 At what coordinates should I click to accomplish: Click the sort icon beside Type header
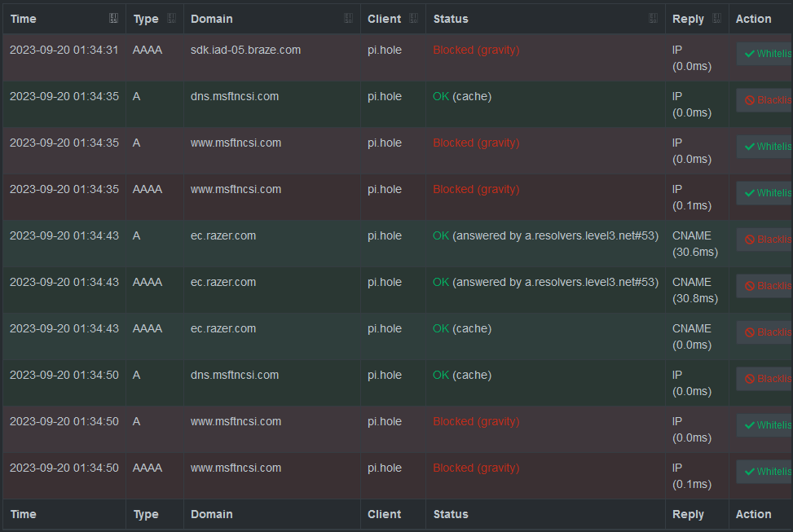click(171, 19)
